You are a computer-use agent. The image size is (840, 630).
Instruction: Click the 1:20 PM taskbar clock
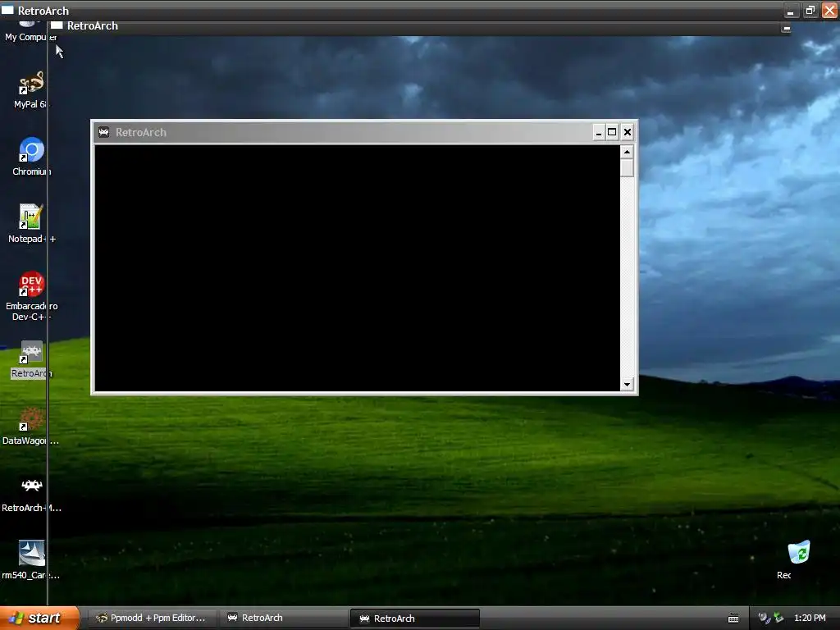point(810,618)
